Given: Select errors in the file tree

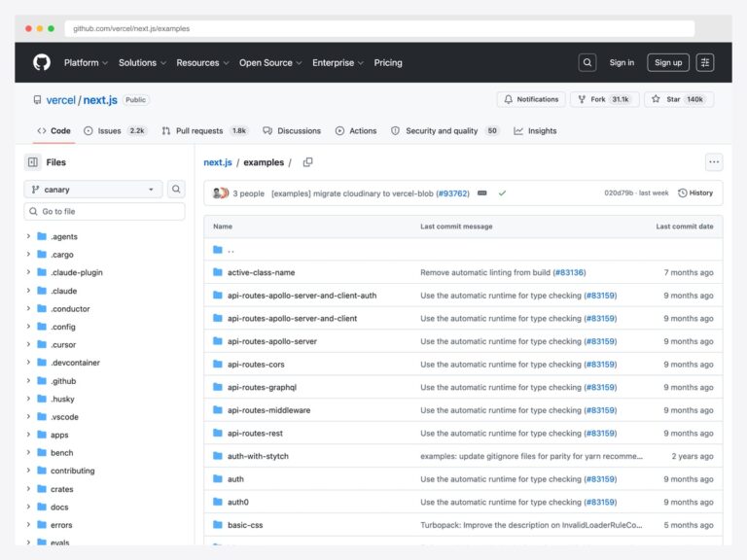Looking at the screenshot, I should point(61,525).
